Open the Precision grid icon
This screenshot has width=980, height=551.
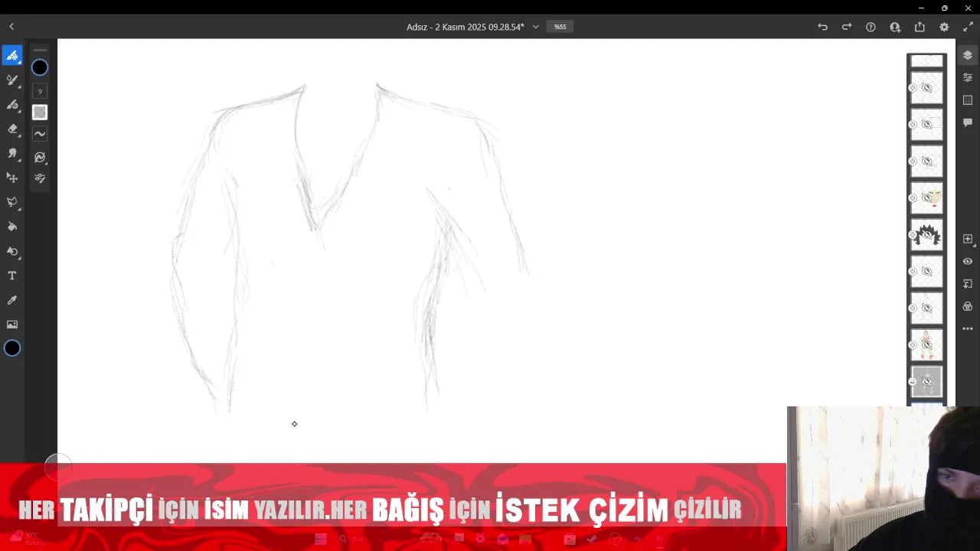pos(968,100)
